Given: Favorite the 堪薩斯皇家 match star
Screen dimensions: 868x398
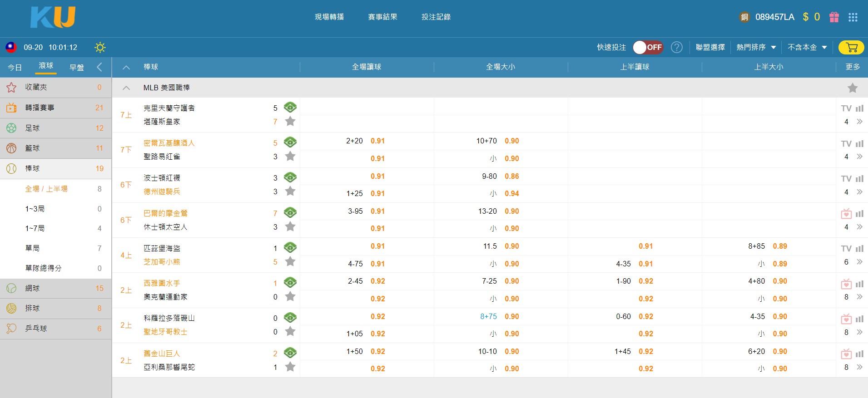Looking at the screenshot, I should pos(290,121).
